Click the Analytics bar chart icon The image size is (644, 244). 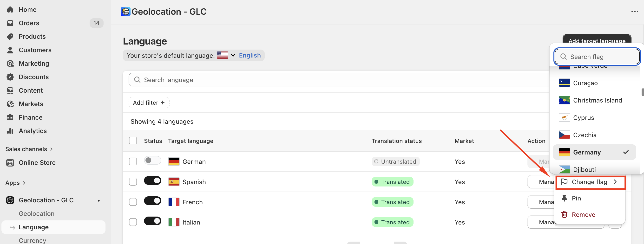(x=10, y=131)
